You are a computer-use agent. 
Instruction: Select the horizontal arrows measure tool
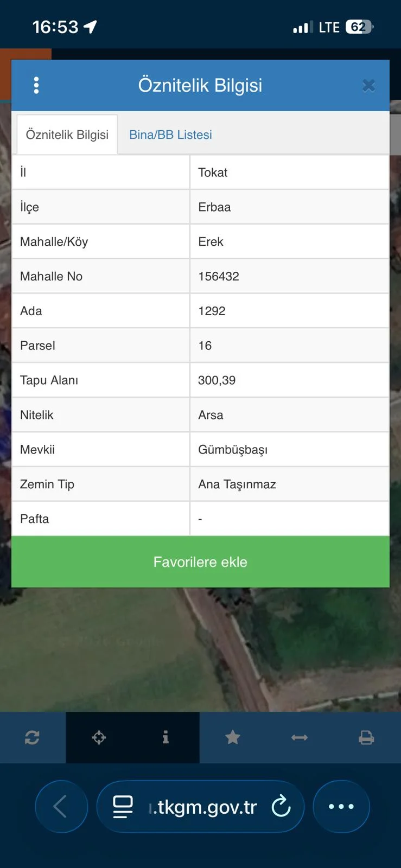300,737
